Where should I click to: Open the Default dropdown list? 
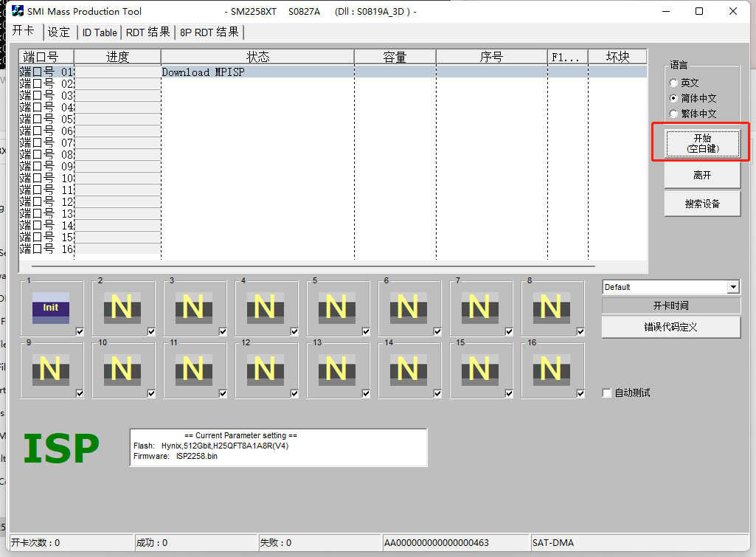click(x=732, y=287)
